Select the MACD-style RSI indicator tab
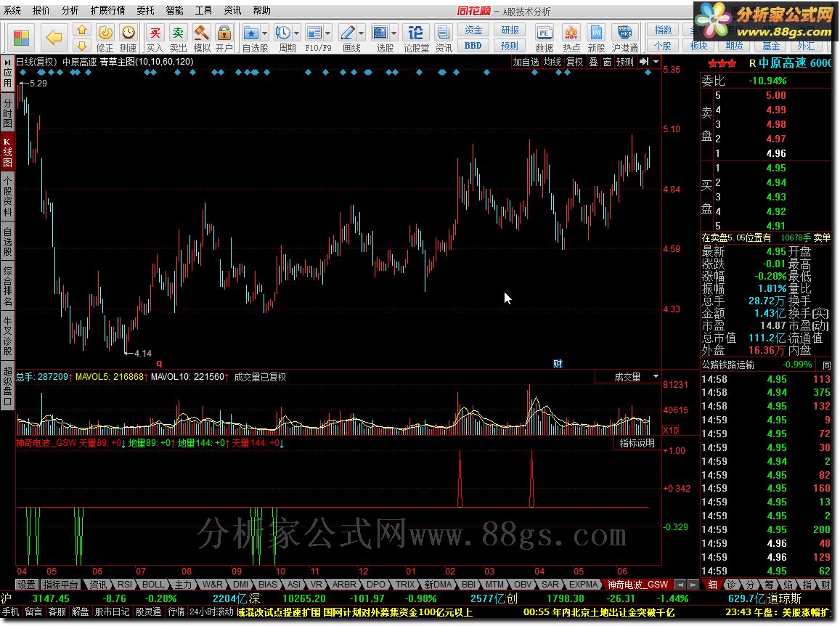This screenshot has height=626, width=840. 125,584
